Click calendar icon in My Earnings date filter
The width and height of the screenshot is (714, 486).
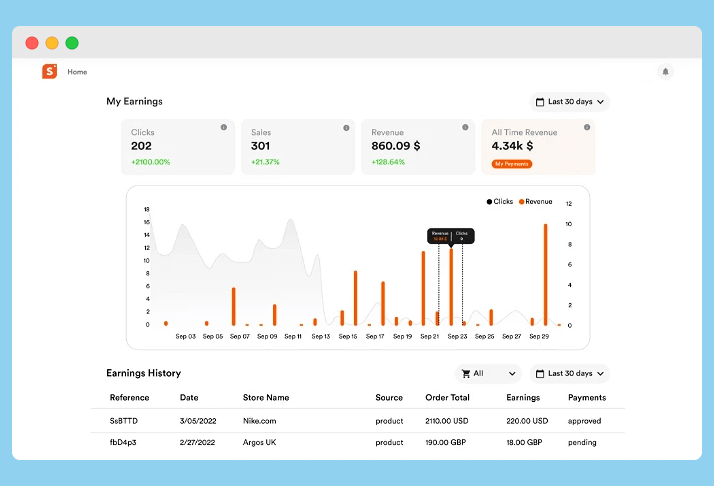540,102
